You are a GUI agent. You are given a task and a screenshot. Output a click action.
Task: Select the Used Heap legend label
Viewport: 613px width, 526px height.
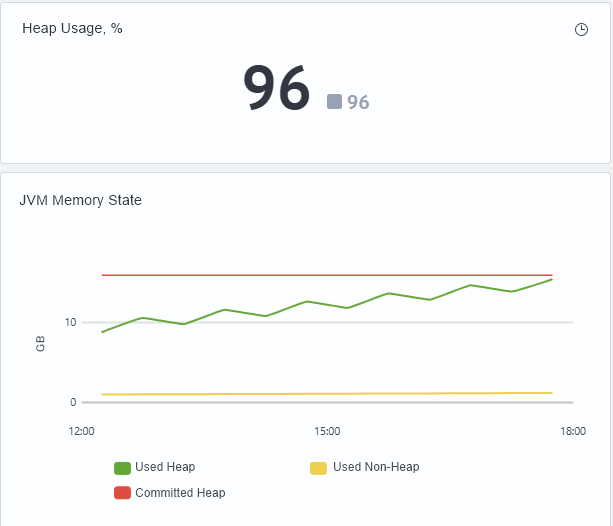click(x=165, y=467)
